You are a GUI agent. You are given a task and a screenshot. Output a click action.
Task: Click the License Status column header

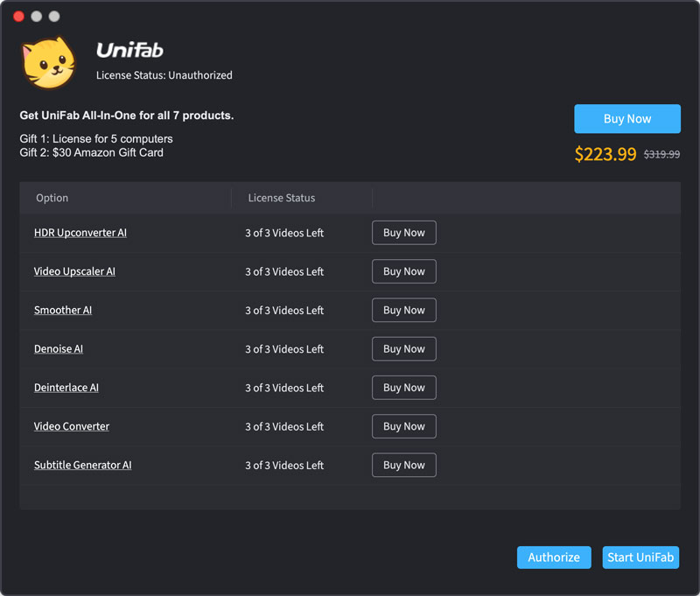(x=282, y=198)
